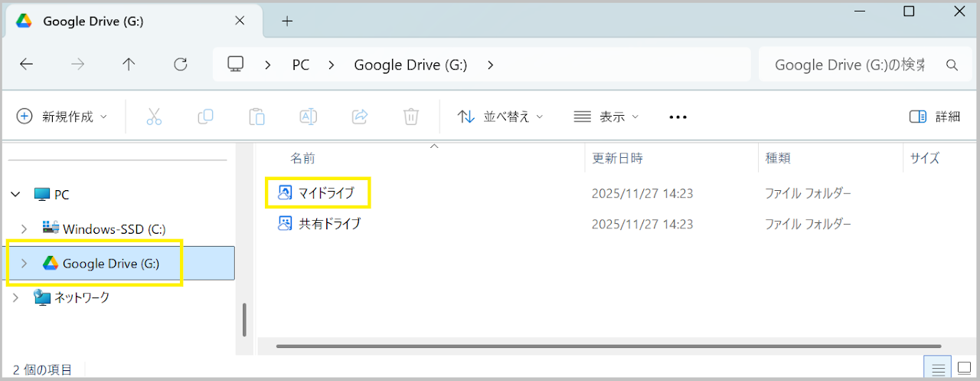Open the 並べ替え sort menu
This screenshot has height=381, width=980.
tap(500, 117)
